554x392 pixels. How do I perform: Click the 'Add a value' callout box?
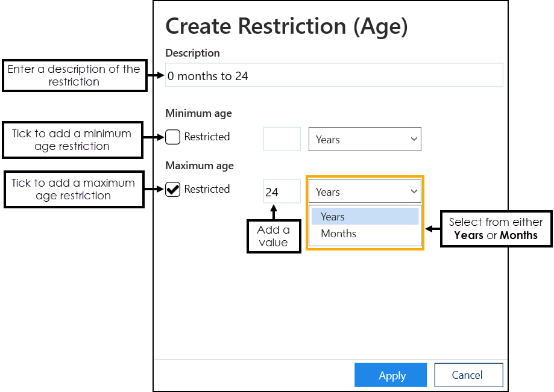click(x=274, y=236)
